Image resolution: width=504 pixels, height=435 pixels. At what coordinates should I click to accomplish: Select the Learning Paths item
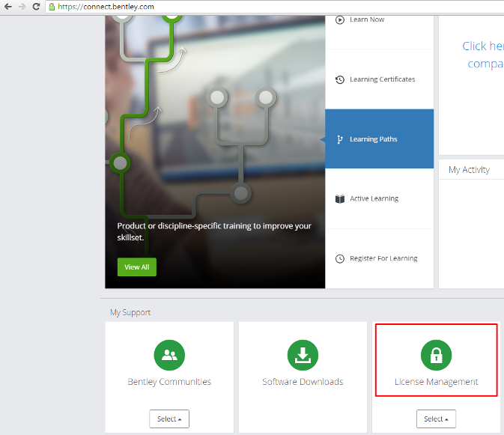(379, 139)
